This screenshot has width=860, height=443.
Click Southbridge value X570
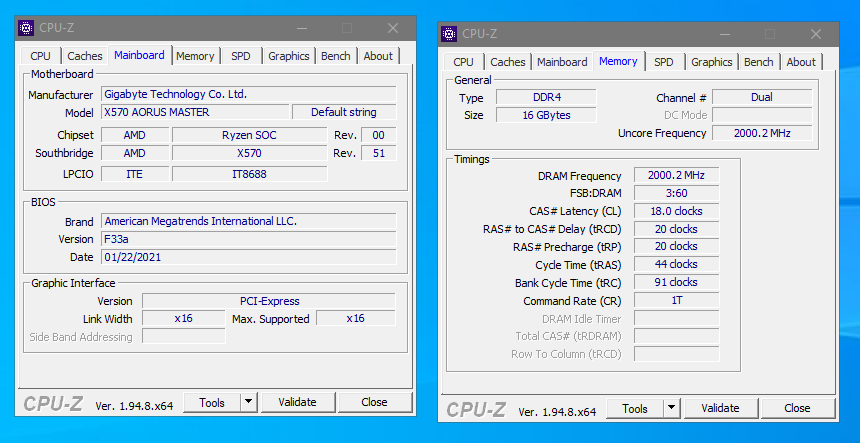click(250, 154)
